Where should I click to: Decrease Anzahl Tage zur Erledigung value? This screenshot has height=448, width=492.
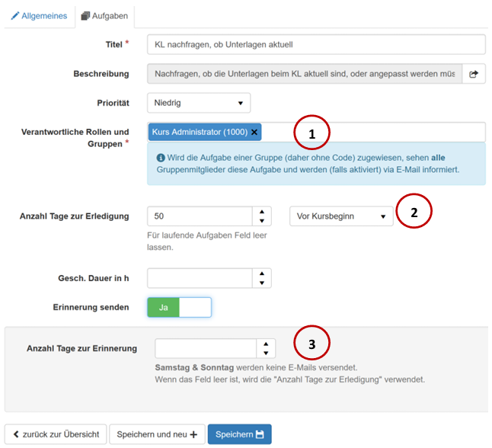point(262,222)
